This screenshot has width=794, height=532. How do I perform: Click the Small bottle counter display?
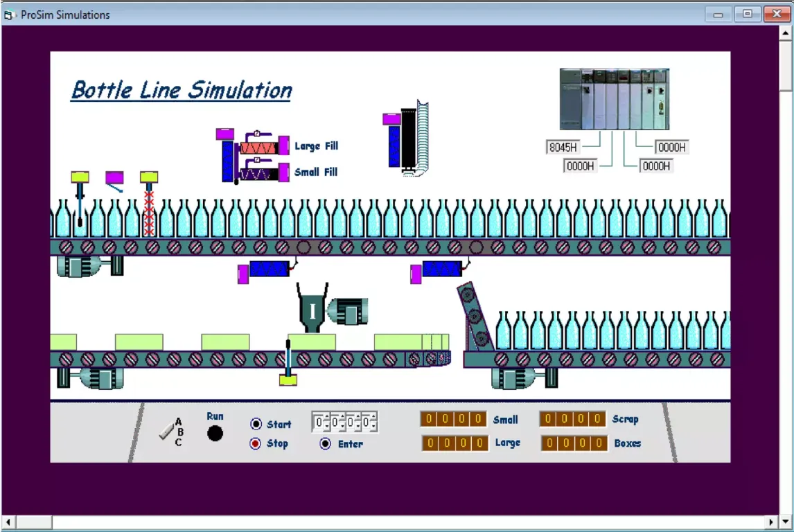pyautogui.click(x=453, y=418)
